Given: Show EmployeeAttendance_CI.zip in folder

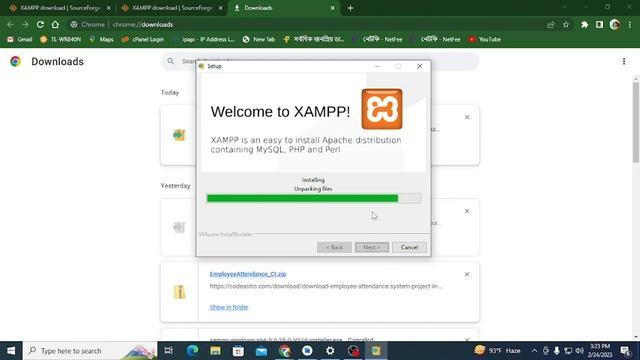Looking at the screenshot, I should point(229,307).
